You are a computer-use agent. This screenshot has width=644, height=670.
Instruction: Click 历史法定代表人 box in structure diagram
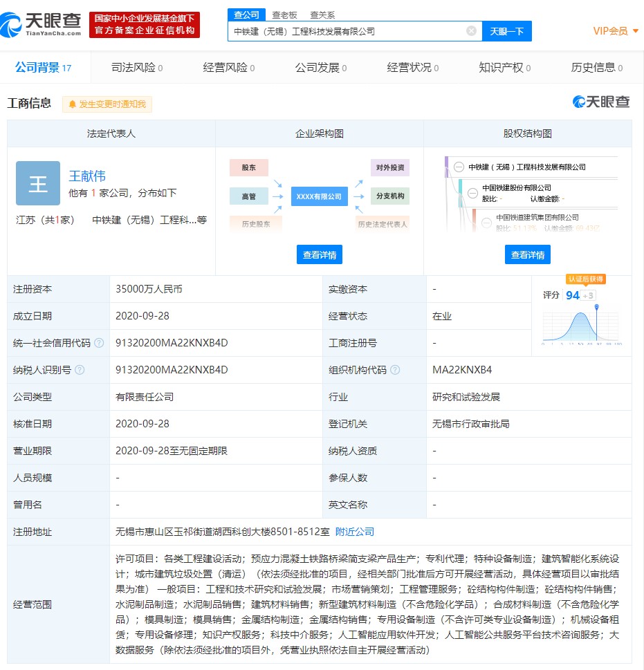click(x=382, y=224)
